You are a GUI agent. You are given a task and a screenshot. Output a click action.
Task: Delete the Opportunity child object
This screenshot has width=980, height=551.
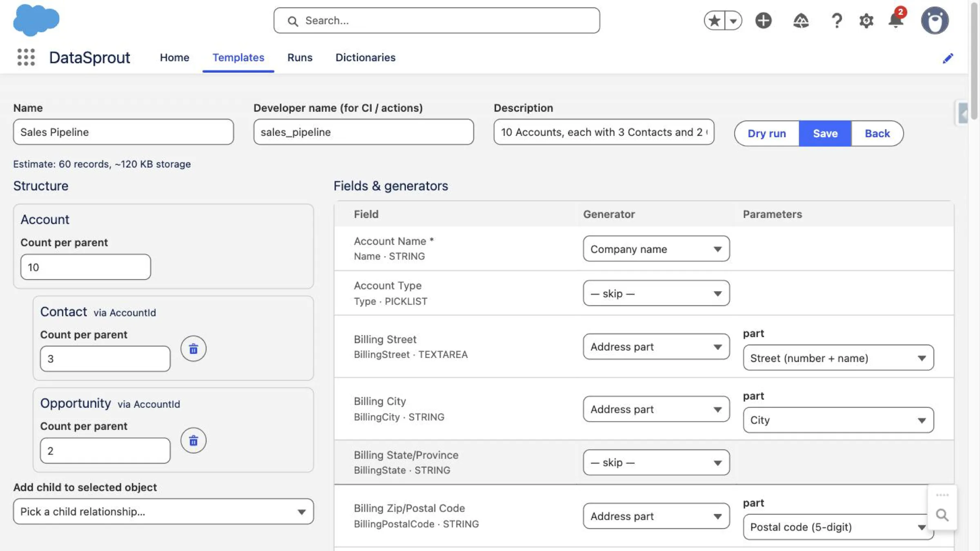[x=194, y=440]
